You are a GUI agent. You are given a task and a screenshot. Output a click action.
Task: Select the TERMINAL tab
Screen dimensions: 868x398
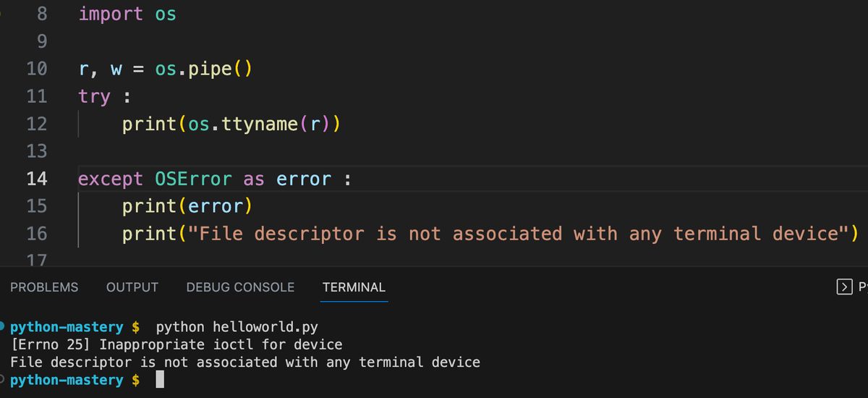coord(354,287)
